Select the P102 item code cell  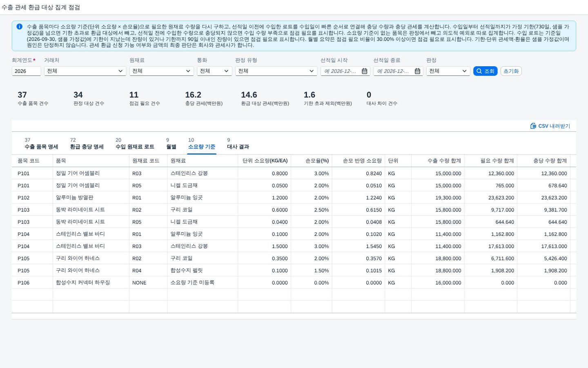(x=32, y=197)
